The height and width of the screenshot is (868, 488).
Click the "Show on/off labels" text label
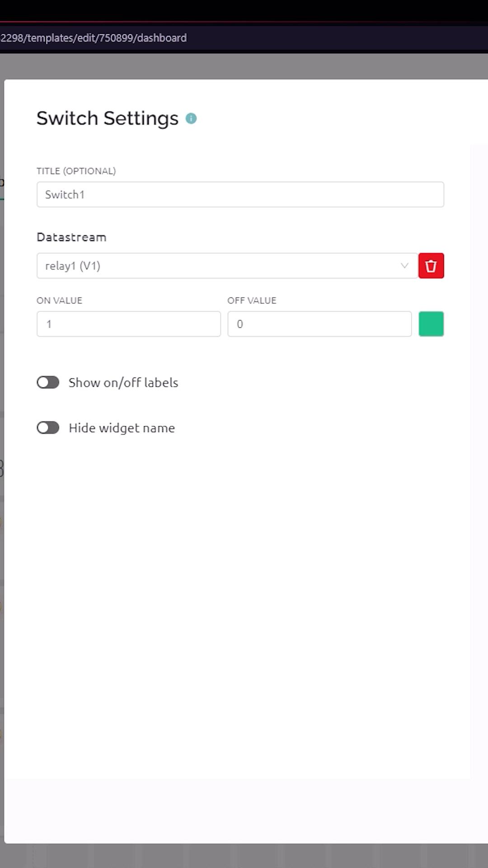point(123,382)
